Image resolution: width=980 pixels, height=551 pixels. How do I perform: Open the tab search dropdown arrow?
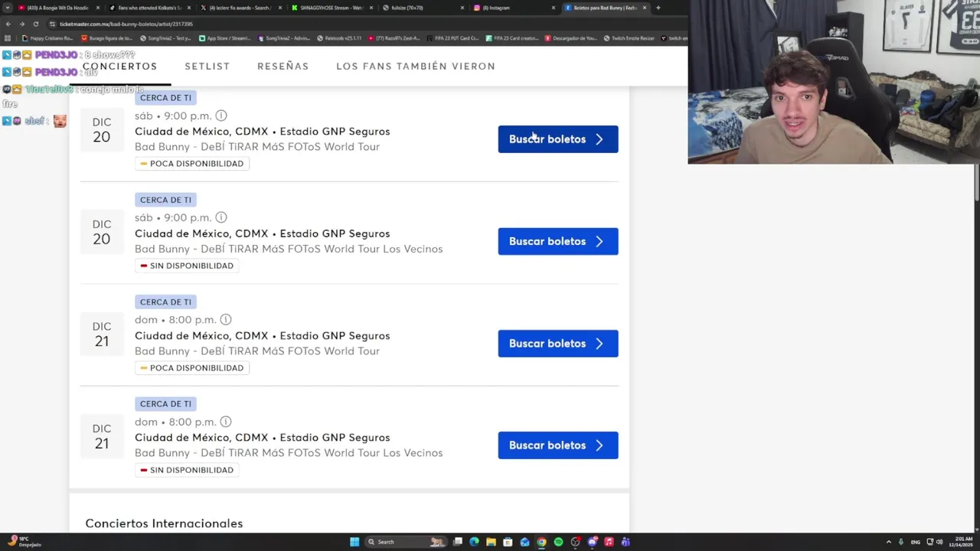[x=7, y=8]
